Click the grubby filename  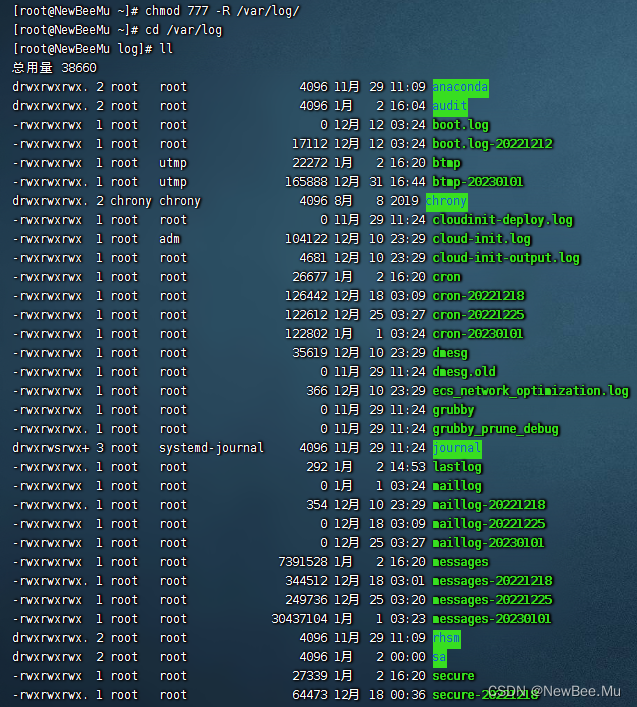[x=454, y=410]
